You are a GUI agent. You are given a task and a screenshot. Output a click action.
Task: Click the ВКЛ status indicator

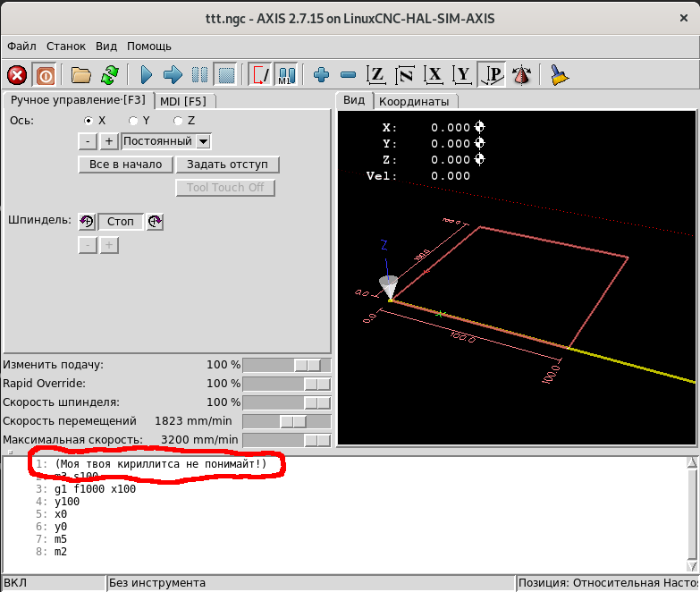click(x=54, y=583)
